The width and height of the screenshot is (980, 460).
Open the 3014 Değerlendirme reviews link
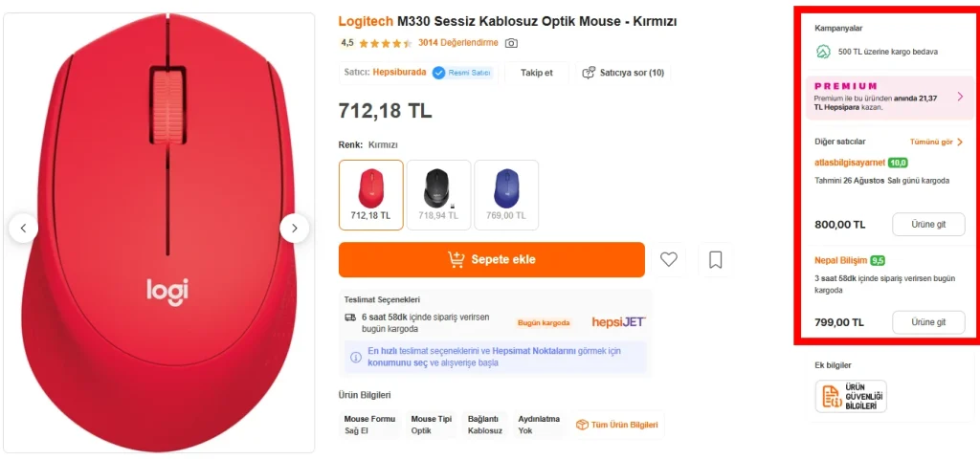[x=458, y=43]
